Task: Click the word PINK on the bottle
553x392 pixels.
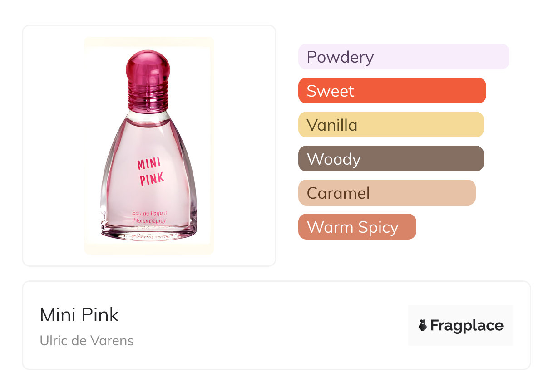Action: click(x=152, y=179)
